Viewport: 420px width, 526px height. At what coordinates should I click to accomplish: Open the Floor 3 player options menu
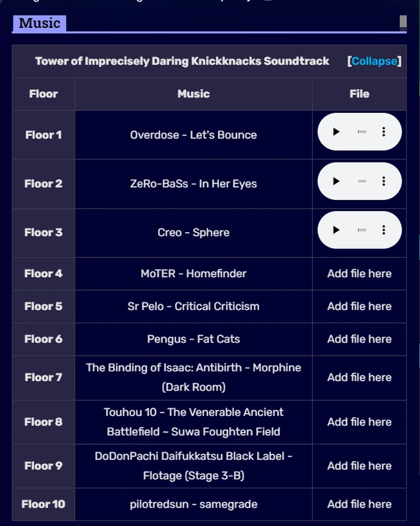click(383, 229)
